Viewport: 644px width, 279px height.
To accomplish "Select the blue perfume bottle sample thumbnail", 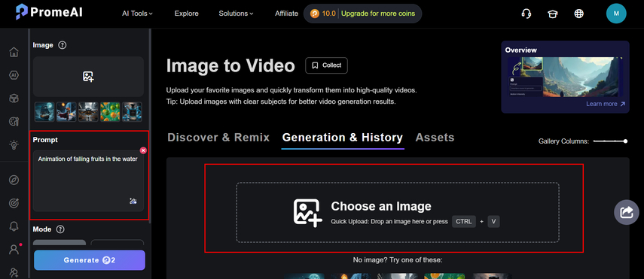I will tap(132, 112).
